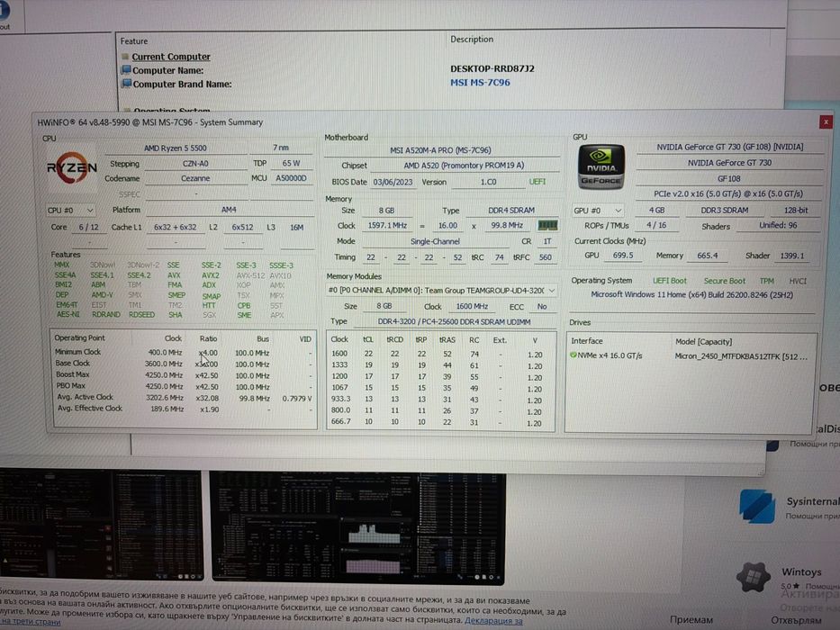Open the Декларация за cookie declaration link
The image size is (840, 630).
coord(492,620)
